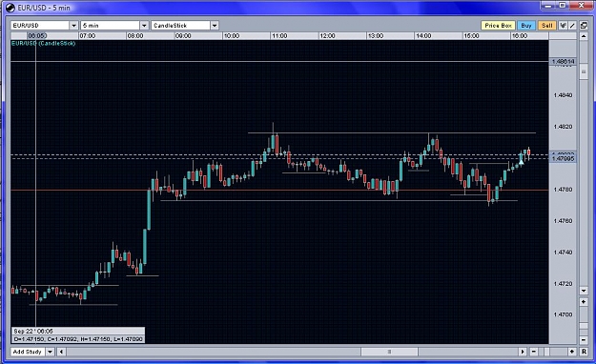This screenshot has height=364, width=596.
Task: Click the blue Buy button
Action: pyautogui.click(x=526, y=26)
